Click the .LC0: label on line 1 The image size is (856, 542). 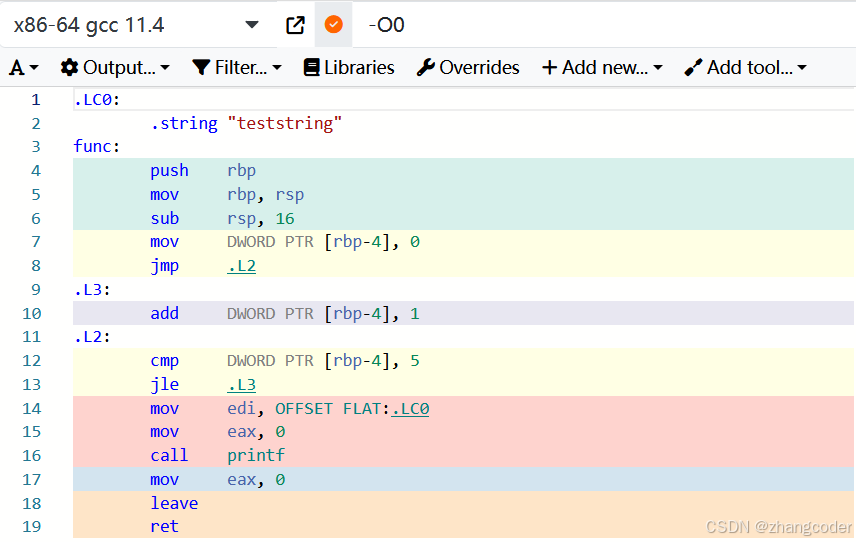[x=97, y=100]
